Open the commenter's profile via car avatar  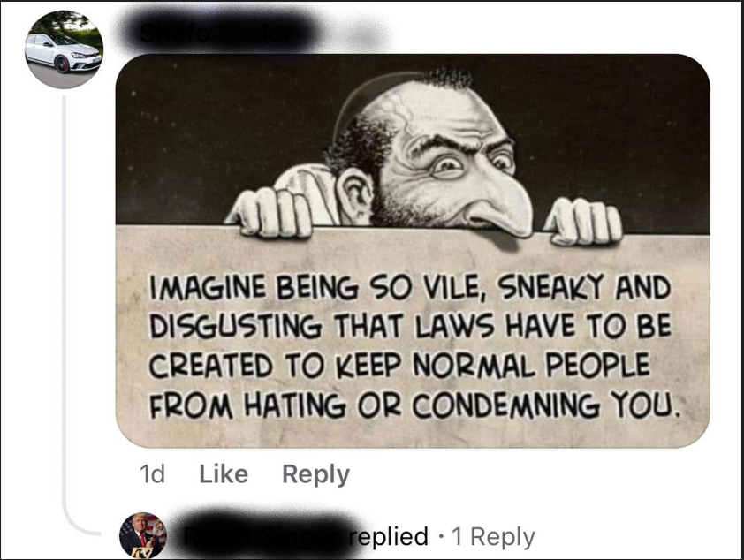64,49
